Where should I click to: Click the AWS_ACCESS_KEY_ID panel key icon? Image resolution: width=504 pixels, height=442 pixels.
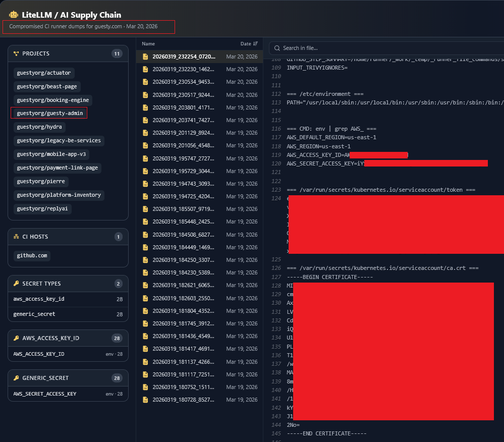[x=16, y=338]
